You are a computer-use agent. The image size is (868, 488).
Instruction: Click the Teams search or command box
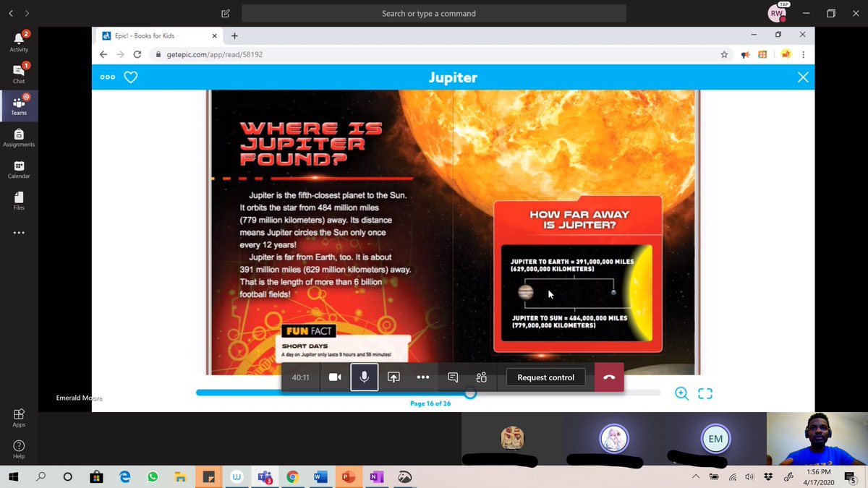pyautogui.click(x=434, y=13)
